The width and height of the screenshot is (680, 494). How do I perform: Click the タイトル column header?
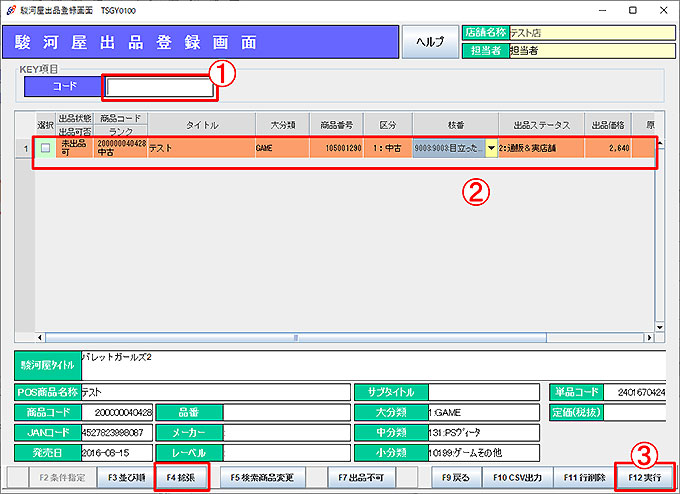click(202, 125)
